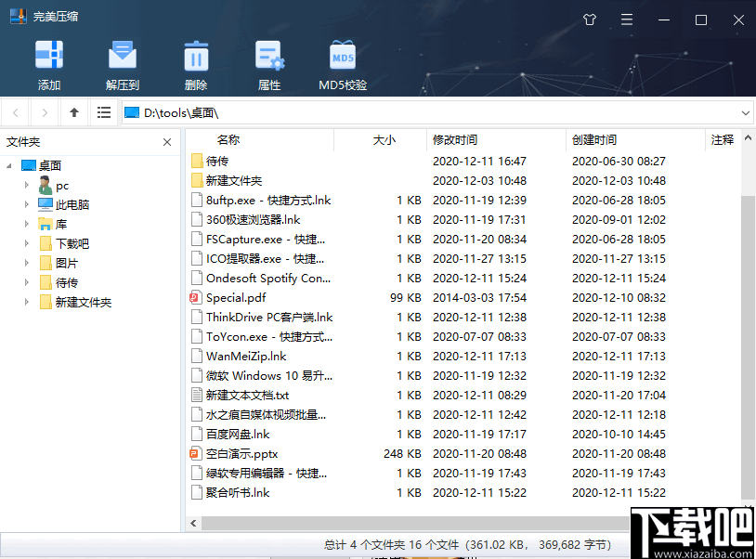Expand the 待传 tree node

pos(27,283)
